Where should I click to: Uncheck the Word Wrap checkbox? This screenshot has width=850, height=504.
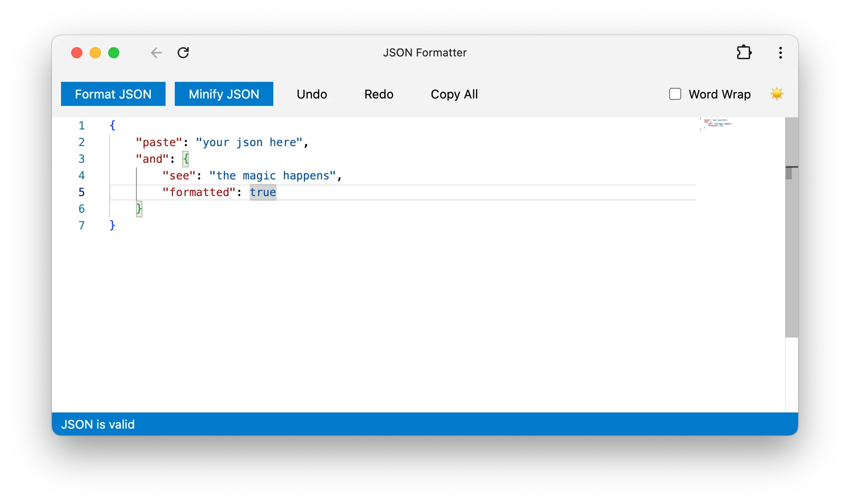point(675,94)
